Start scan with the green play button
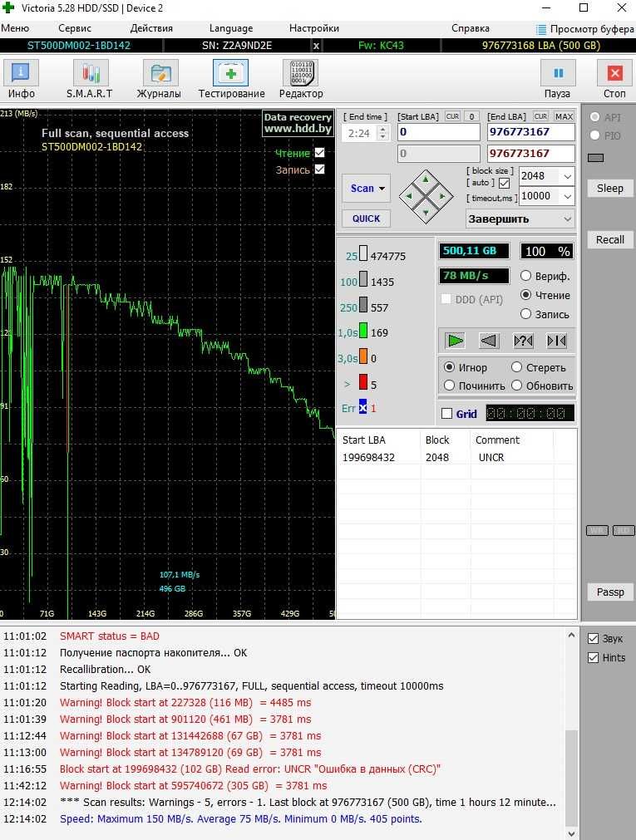 tap(456, 341)
